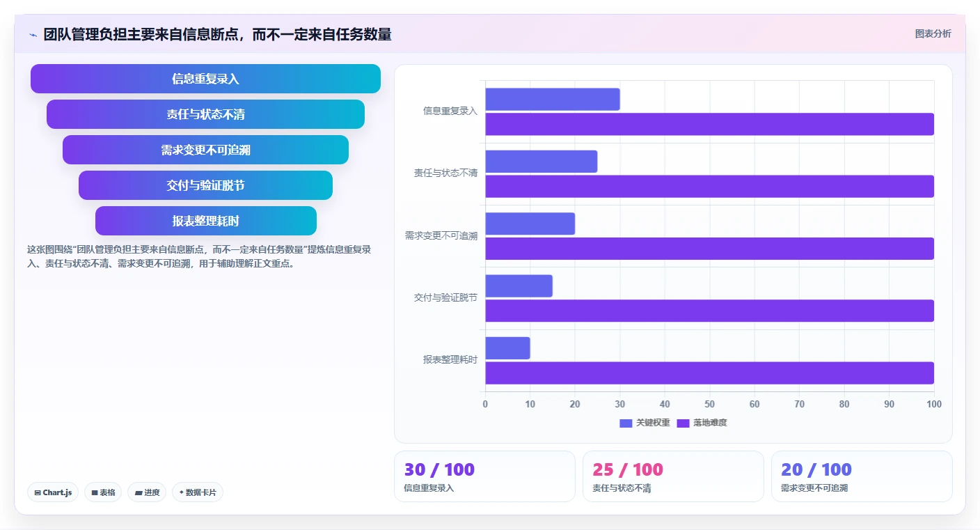Select the 报表整理耗时 funnel bar
This screenshot has width=980, height=530.
[x=205, y=221]
